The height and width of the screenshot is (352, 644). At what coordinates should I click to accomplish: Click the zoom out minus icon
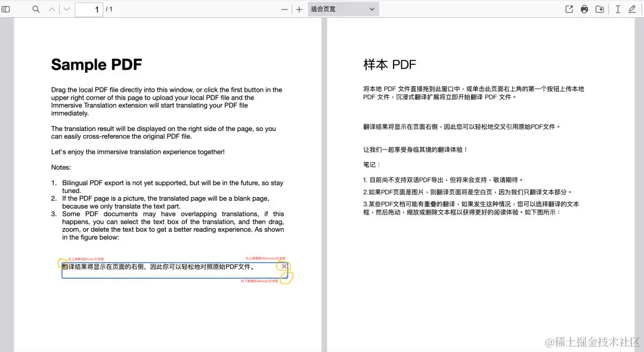(284, 9)
